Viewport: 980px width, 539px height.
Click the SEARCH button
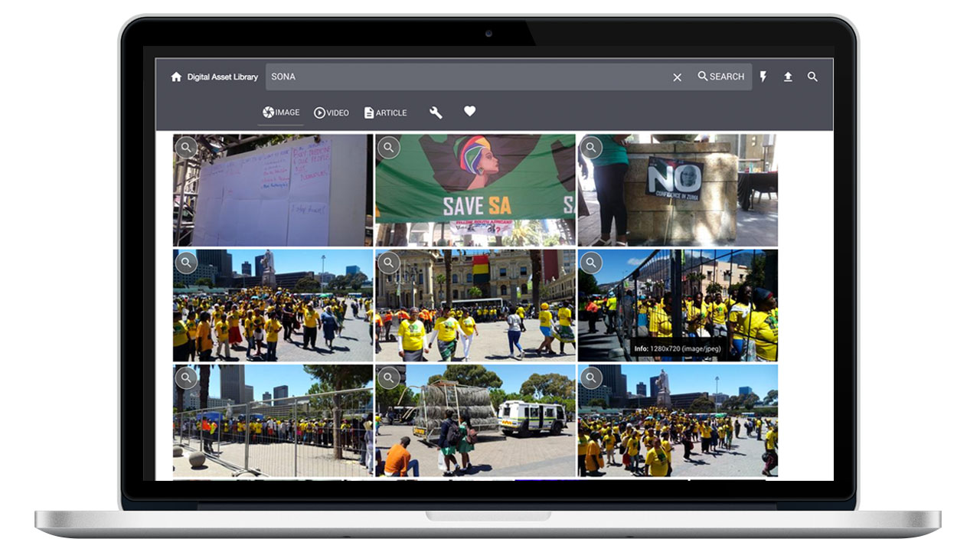point(720,77)
